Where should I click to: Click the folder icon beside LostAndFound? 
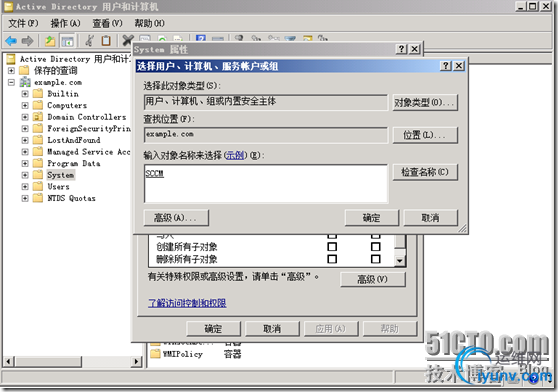[38, 140]
